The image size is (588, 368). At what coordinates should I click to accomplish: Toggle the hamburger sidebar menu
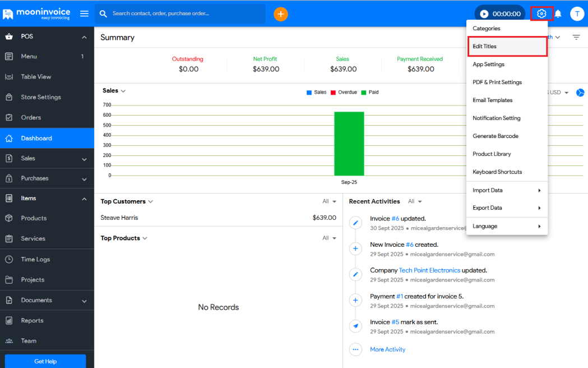pyautogui.click(x=84, y=14)
